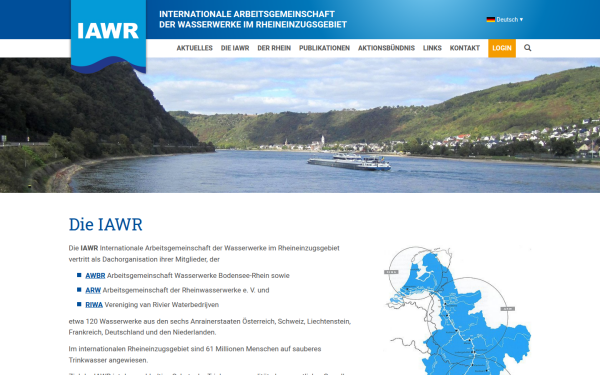This screenshot has height=375, width=600.
Task: Click the Rhine catchment map image
Action: point(457,311)
